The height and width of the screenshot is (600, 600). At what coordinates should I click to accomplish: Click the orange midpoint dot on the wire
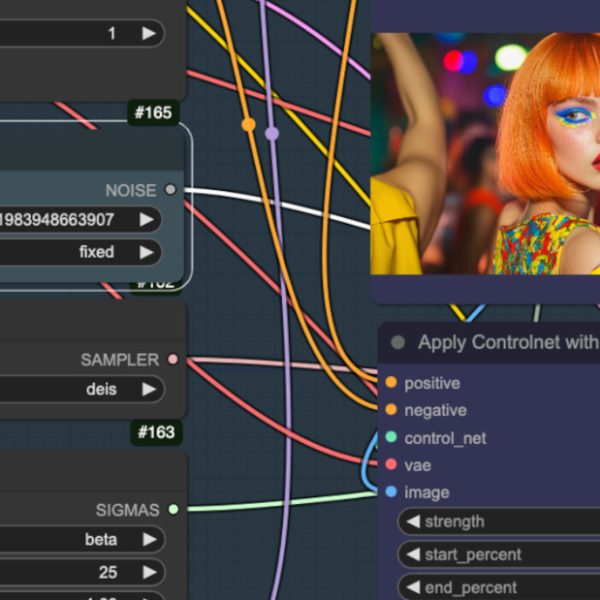[248, 125]
